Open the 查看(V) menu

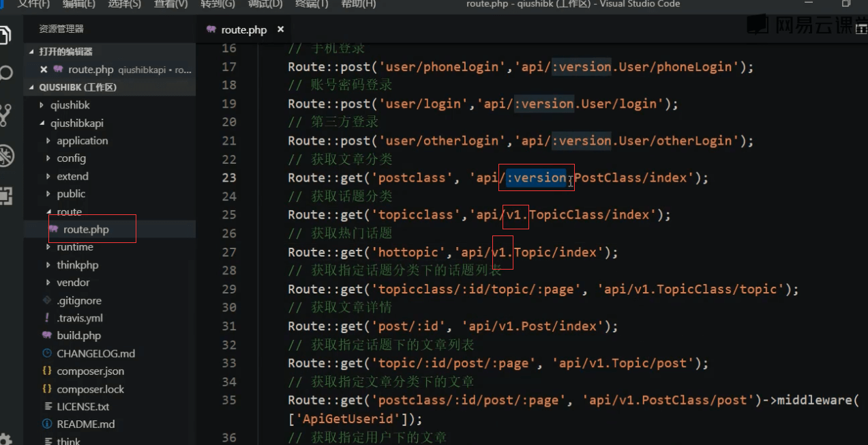click(x=170, y=4)
